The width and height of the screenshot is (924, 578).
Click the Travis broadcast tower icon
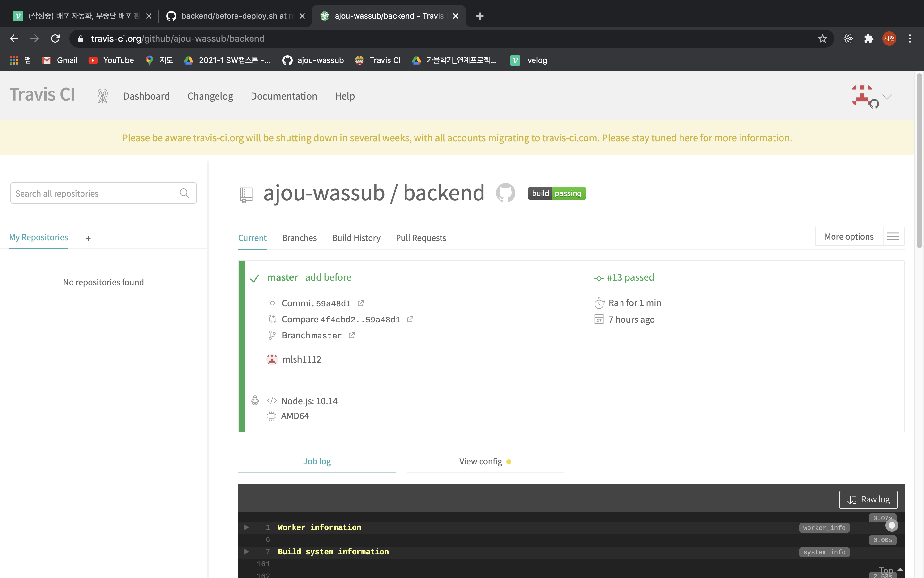coord(102,96)
